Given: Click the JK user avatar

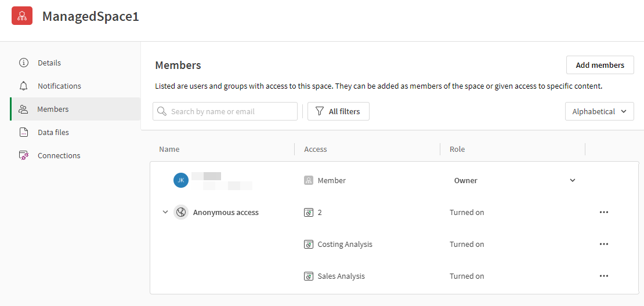Looking at the screenshot, I should coord(181,180).
